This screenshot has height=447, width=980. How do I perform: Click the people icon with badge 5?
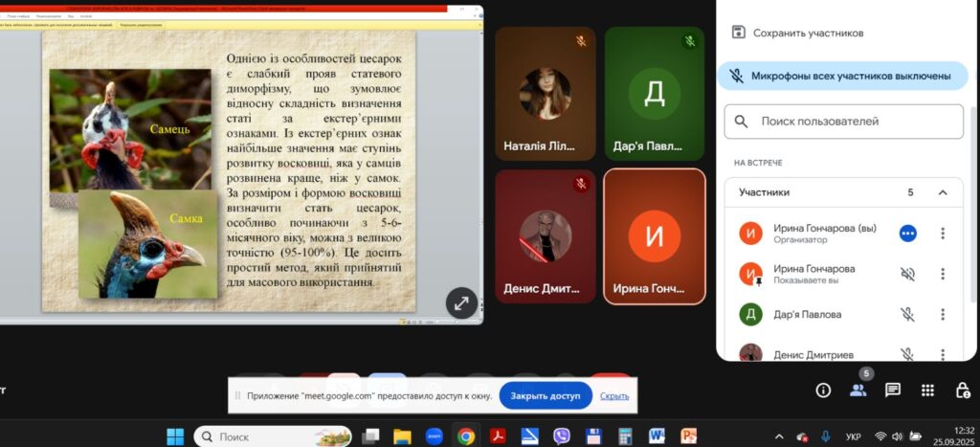tap(857, 390)
